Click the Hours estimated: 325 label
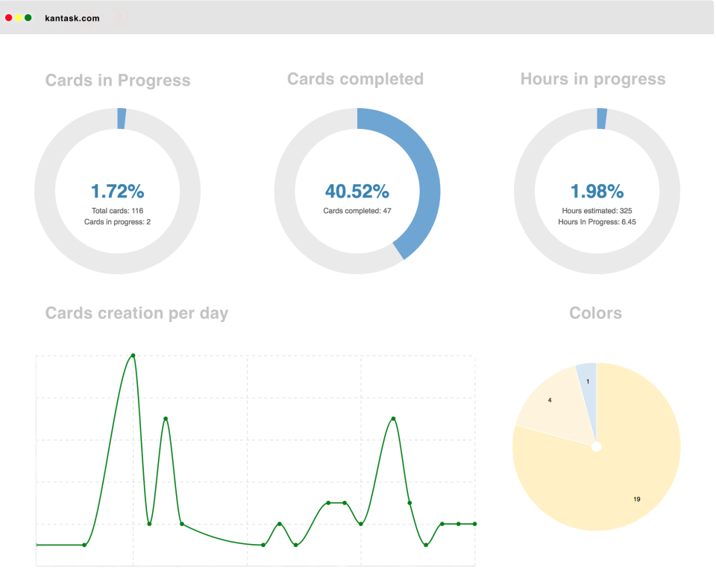The width and height of the screenshot is (716, 588). click(x=597, y=211)
